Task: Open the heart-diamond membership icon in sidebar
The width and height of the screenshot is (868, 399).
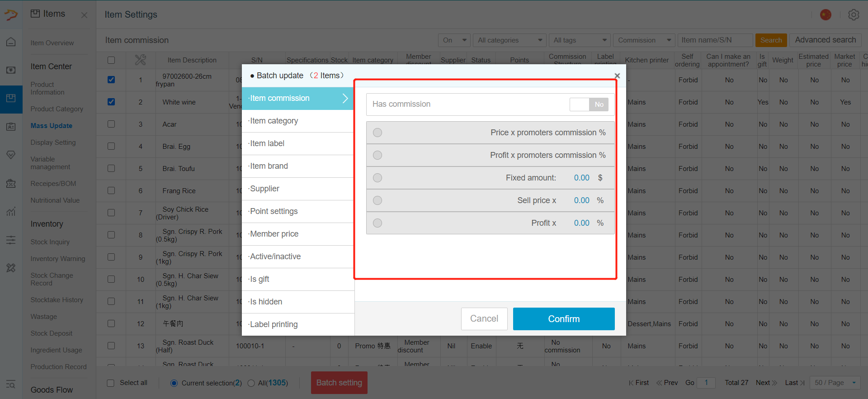Action: click(11, 155)
